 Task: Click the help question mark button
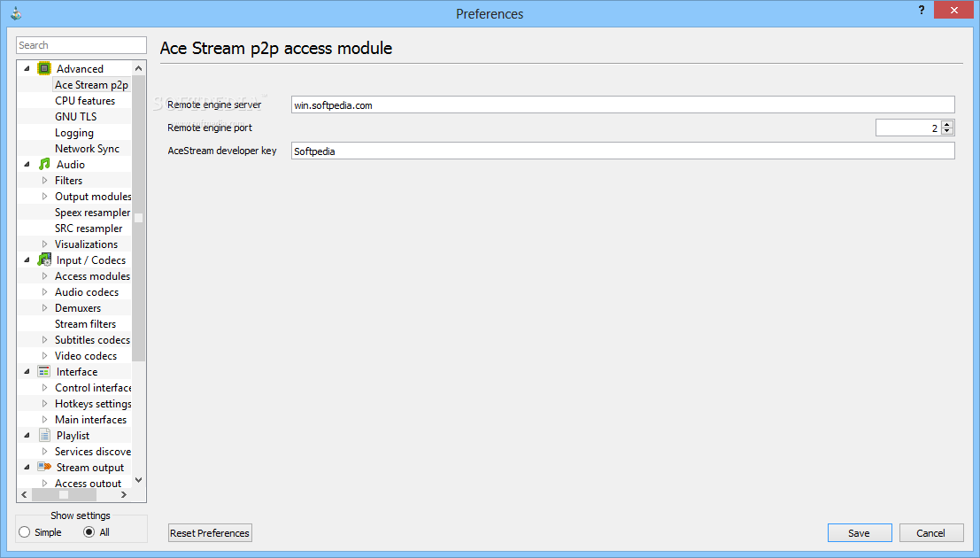(x=922, y=10)
